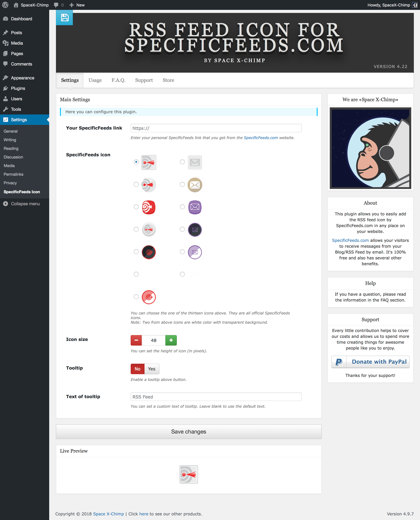Switch to the Support tab
The height and width of the screenshot is (520, 420).
(x=144, y=80)
